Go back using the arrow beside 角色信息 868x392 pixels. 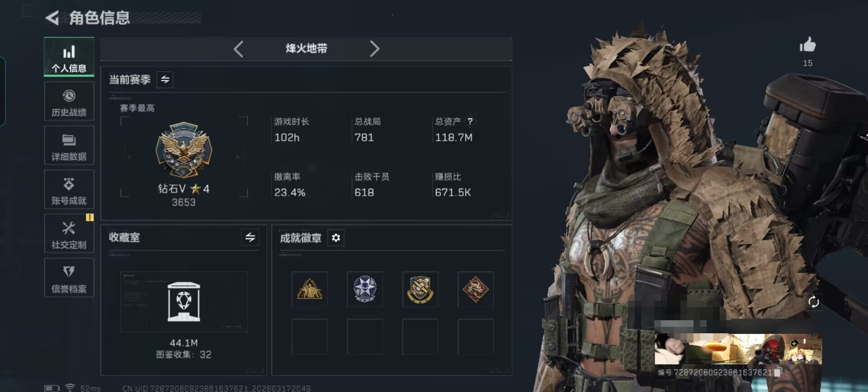[52, 18]
